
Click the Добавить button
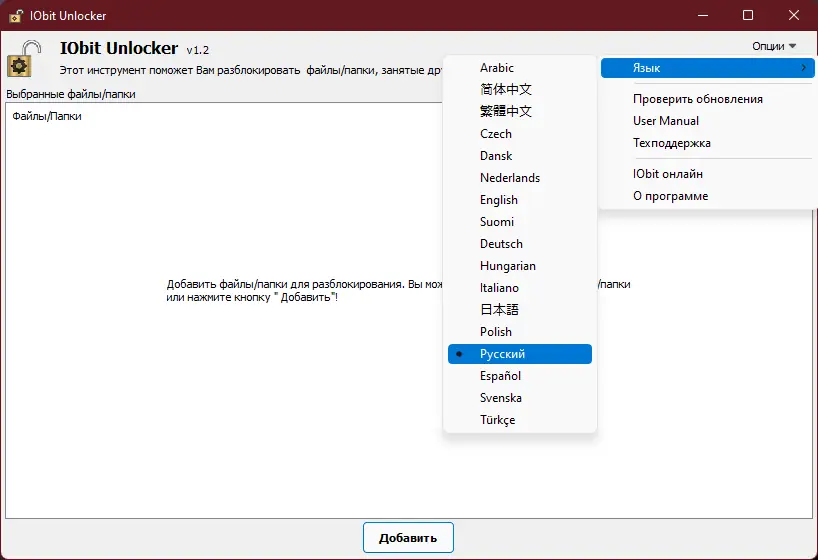point(408,538)
